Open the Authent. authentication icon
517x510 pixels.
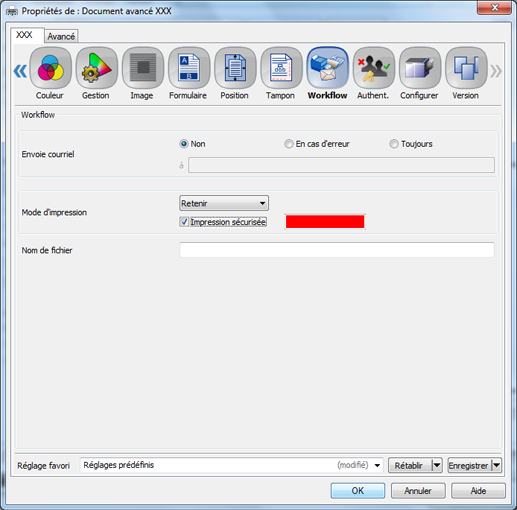(374, 68)
